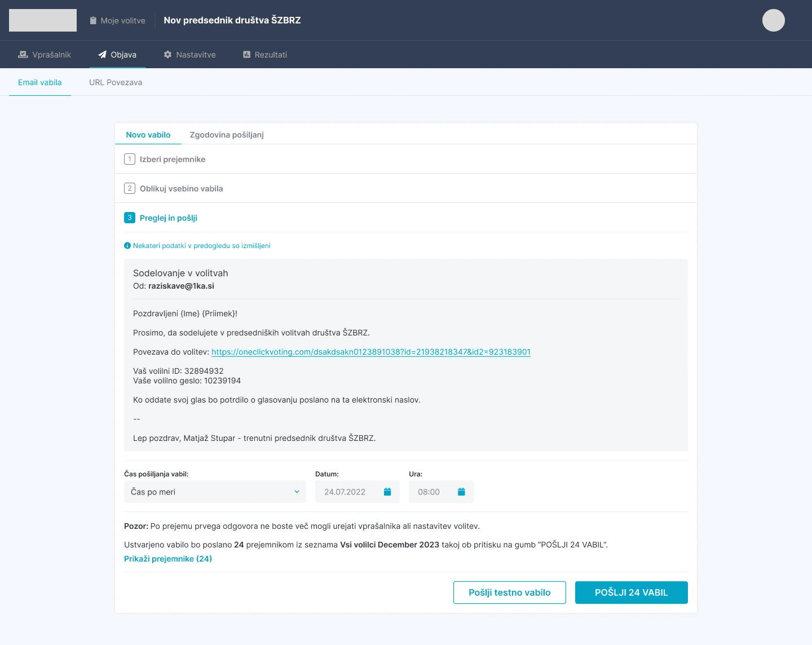
Task: Open the profile avatar in the header
Action: [x=774, y=20]
